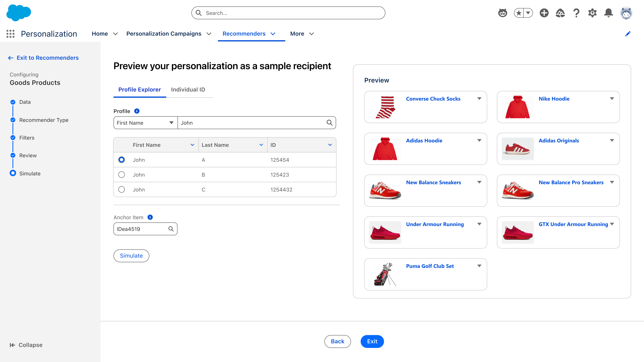644x362 pixels.
Task: Open the Home nav tab
Action: 100,34
